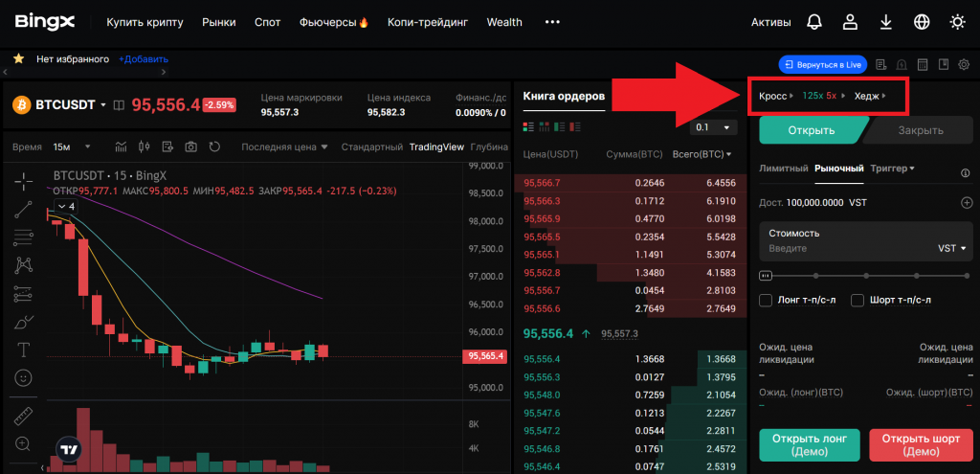
Task: Switch to the Лимитный order tab
Action: 783,169
